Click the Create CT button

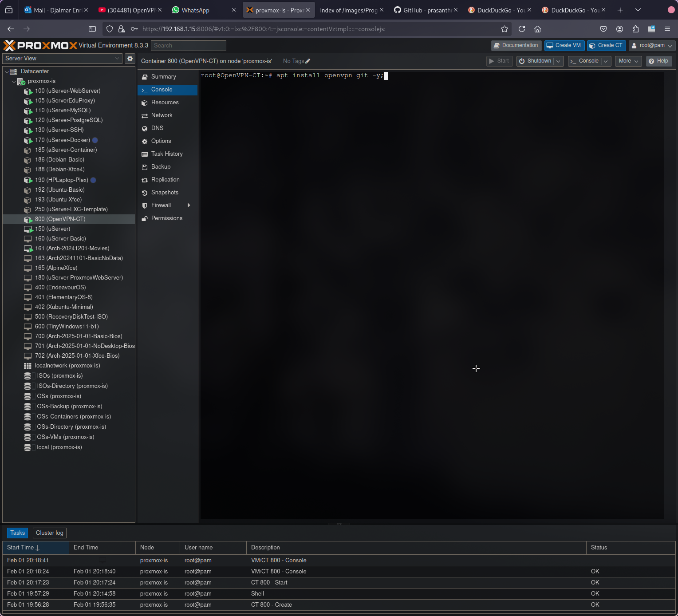[606, 46]
